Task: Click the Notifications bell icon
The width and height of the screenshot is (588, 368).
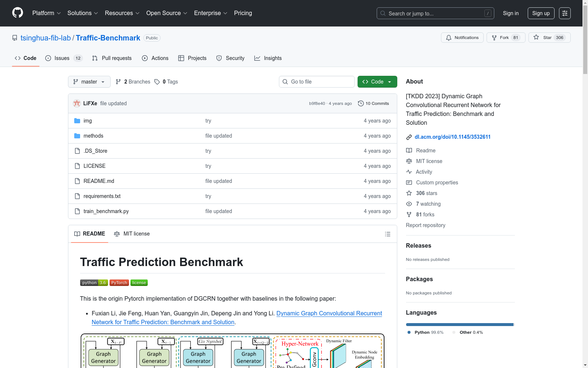Action: pos(449,38)
